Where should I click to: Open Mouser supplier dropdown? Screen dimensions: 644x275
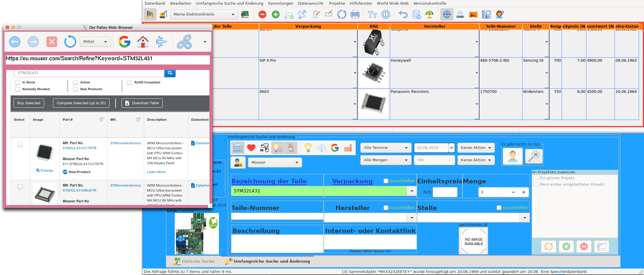[275, 162]
